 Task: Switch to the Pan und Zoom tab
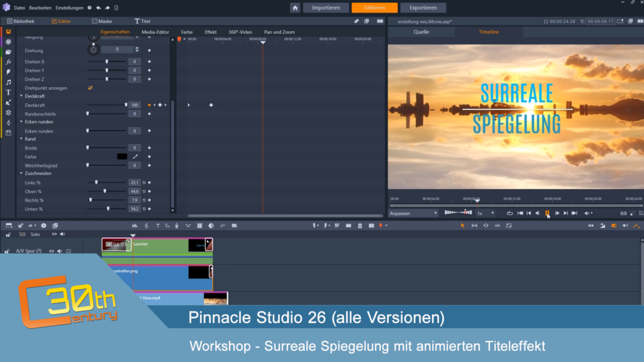pos(279,32)
